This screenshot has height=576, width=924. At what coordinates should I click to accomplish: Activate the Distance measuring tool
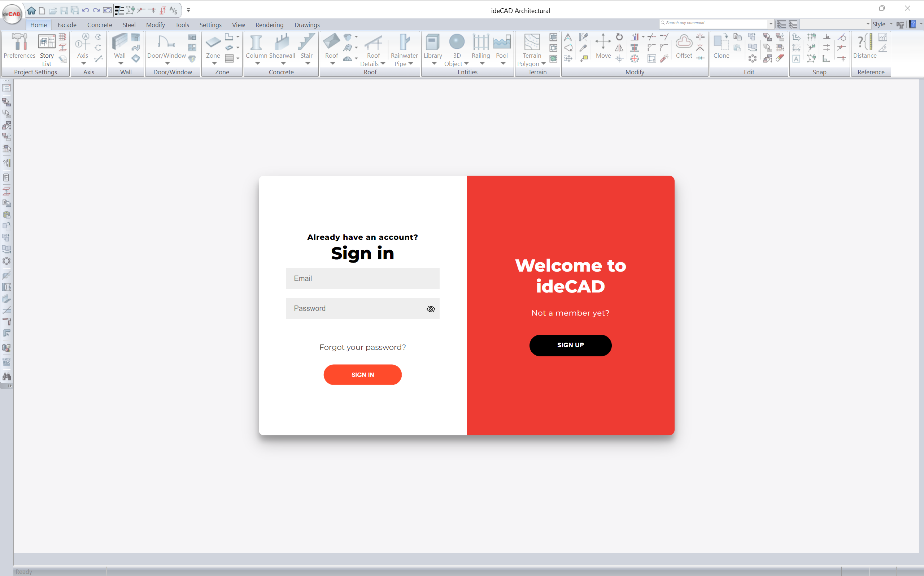click(x=864, y=46)
